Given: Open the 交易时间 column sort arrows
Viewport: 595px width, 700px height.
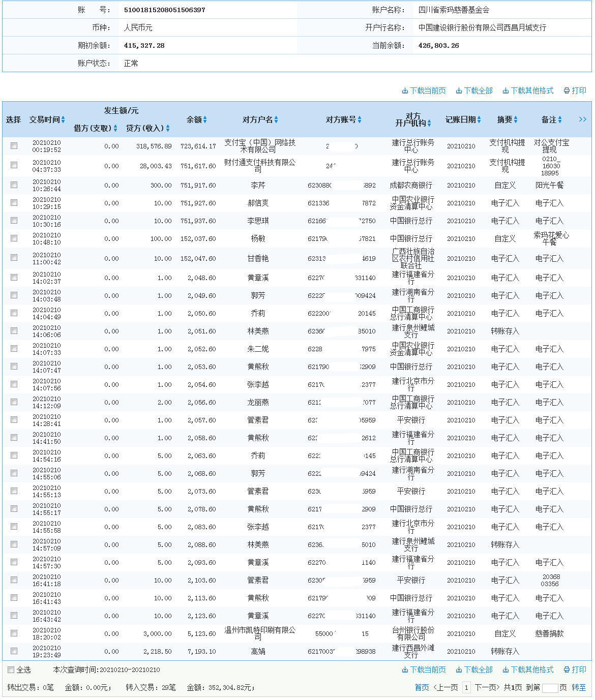Looking at the screenshot, I should [64, 119].
